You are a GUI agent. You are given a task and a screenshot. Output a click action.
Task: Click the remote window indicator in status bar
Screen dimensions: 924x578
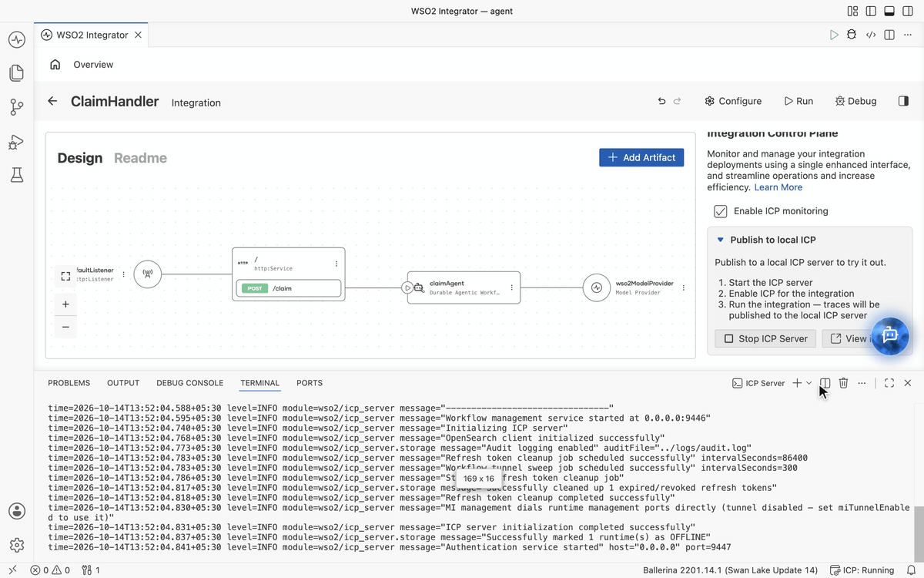12,570
